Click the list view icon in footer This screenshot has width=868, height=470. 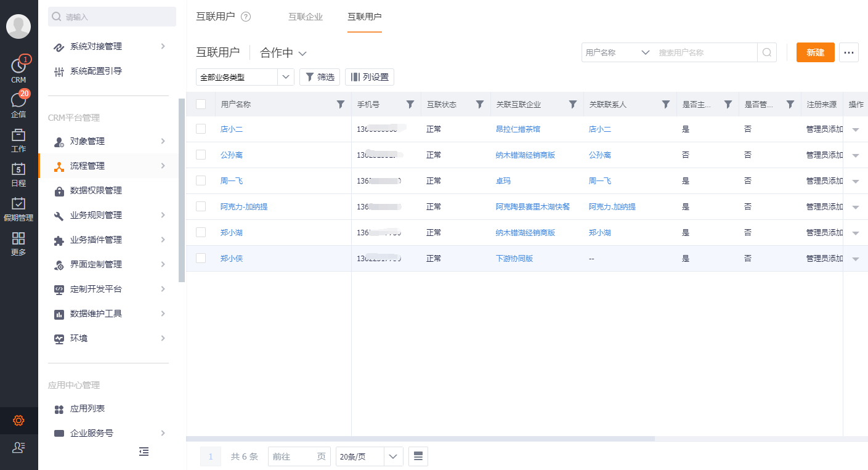click(418, 456)
